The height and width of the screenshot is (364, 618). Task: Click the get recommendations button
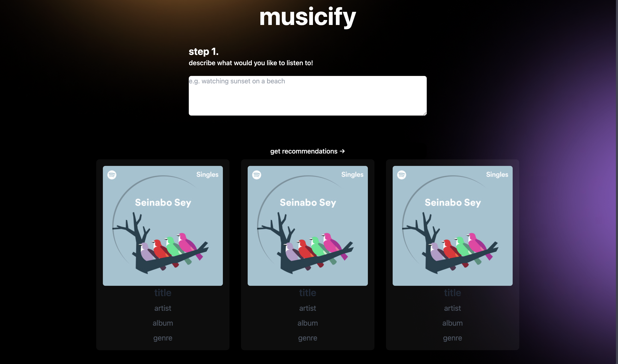[x=308, y=151]
